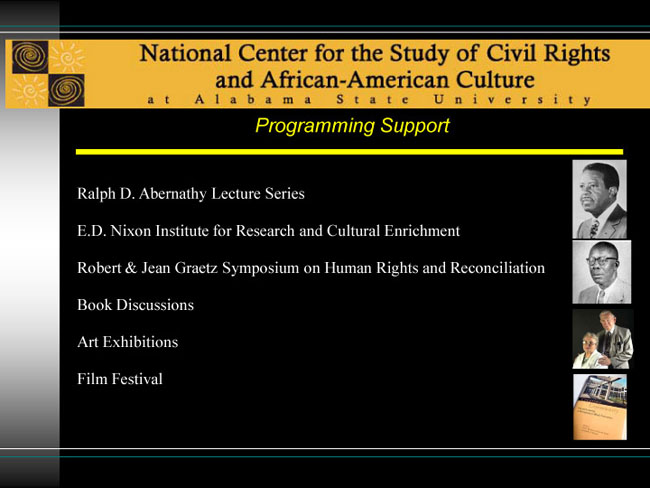
Task: Select the building brochure photo thumbnail
Action: pos(600,407)
